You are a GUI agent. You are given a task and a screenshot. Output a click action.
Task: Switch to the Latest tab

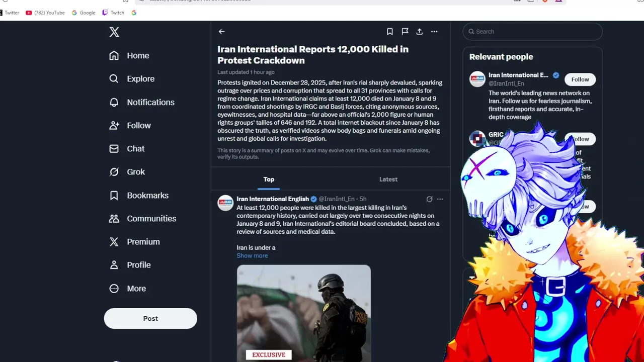(388, 179)
